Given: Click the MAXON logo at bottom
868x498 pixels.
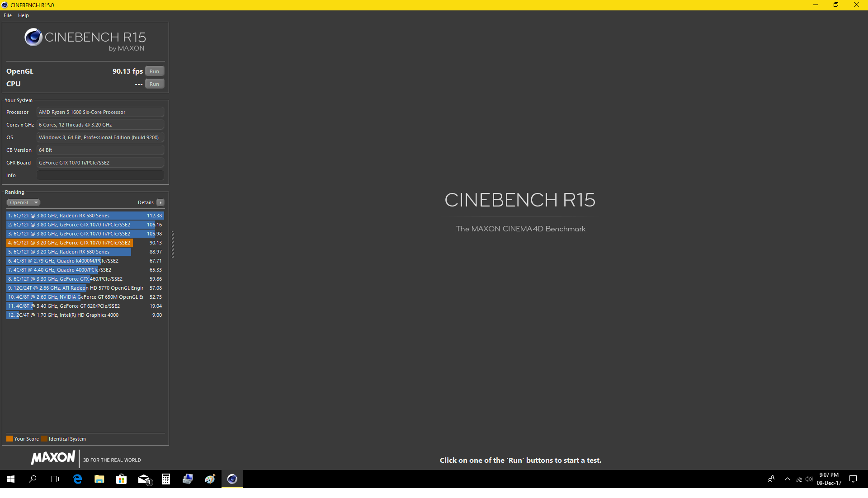Looking at the screenshot, I should [x=53, y=458].
